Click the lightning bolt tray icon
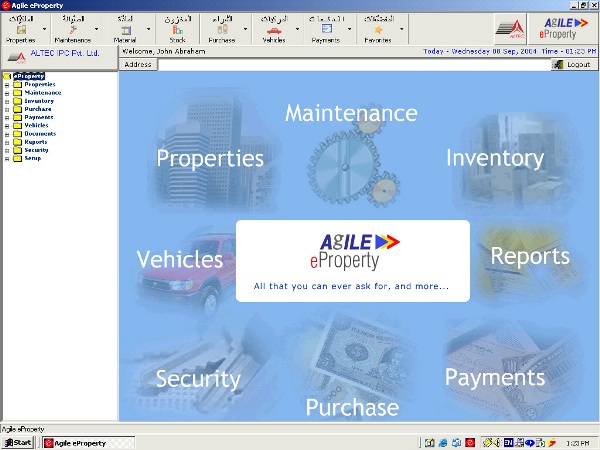Screen dimensions: 600x450 click(551, 443)
